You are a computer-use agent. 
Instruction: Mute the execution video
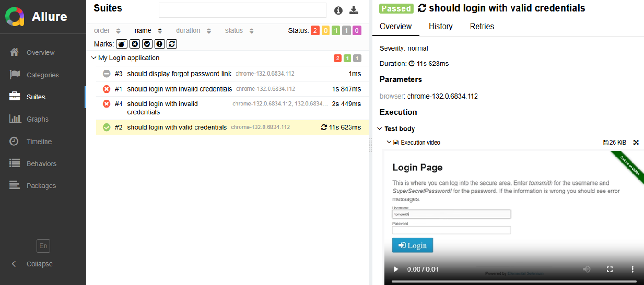click(587, 269)
